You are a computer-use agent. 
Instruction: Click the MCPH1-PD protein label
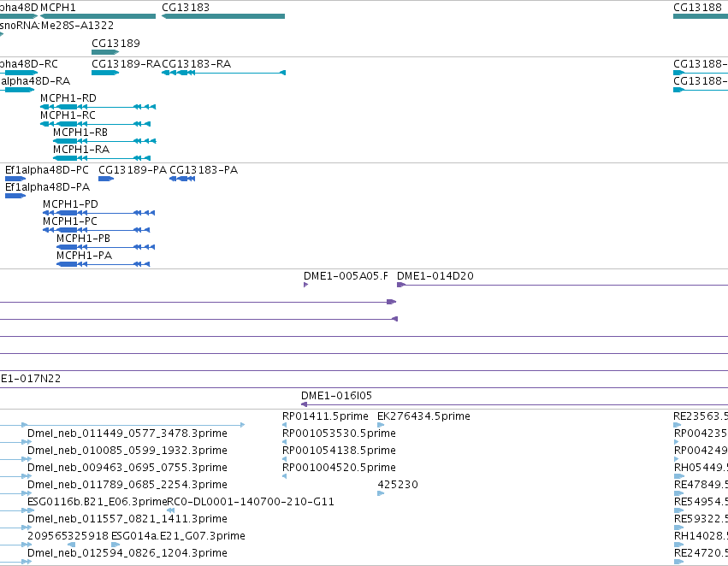[x=70, y=204]
